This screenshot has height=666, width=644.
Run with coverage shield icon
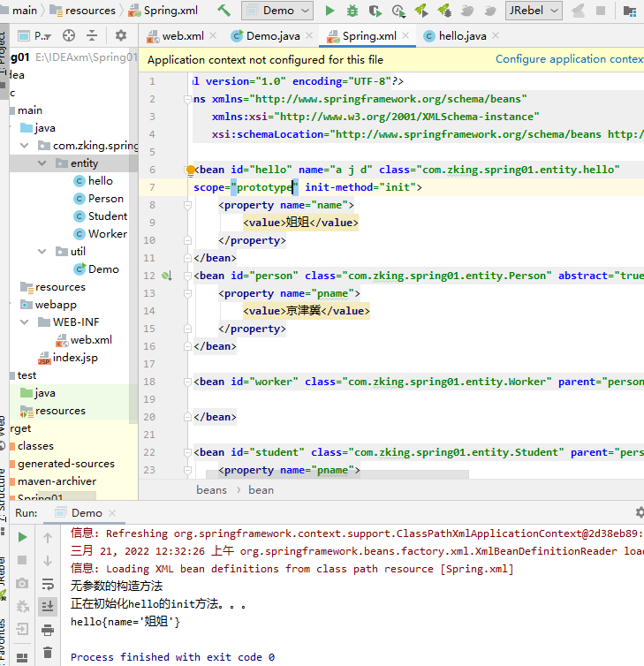(x=375, y=11)
